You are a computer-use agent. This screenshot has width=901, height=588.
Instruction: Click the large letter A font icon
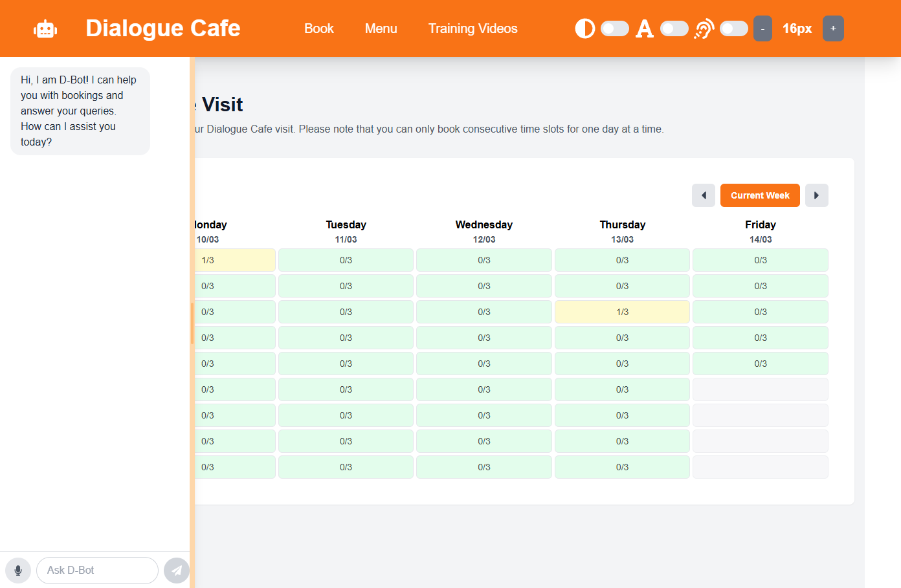pos(644,28)
